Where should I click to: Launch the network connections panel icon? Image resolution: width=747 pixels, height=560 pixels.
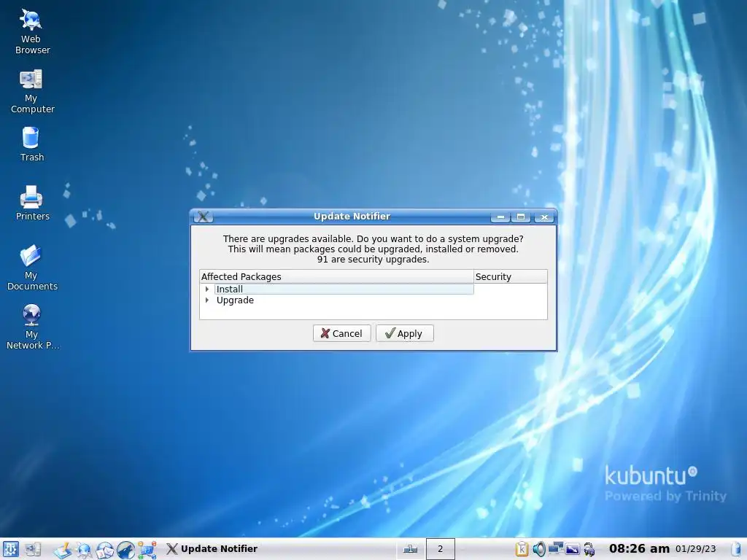point(147,550)
